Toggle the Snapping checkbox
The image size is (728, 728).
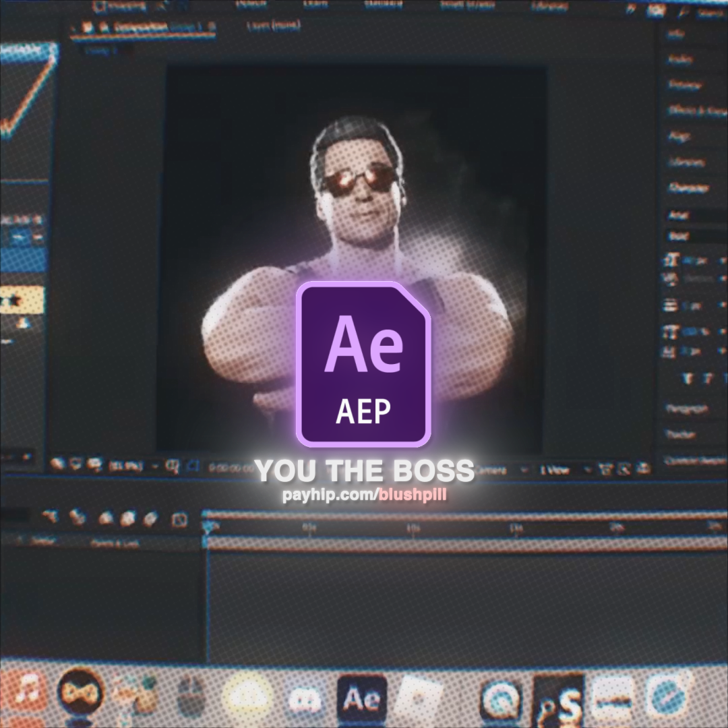pos(98,7)
